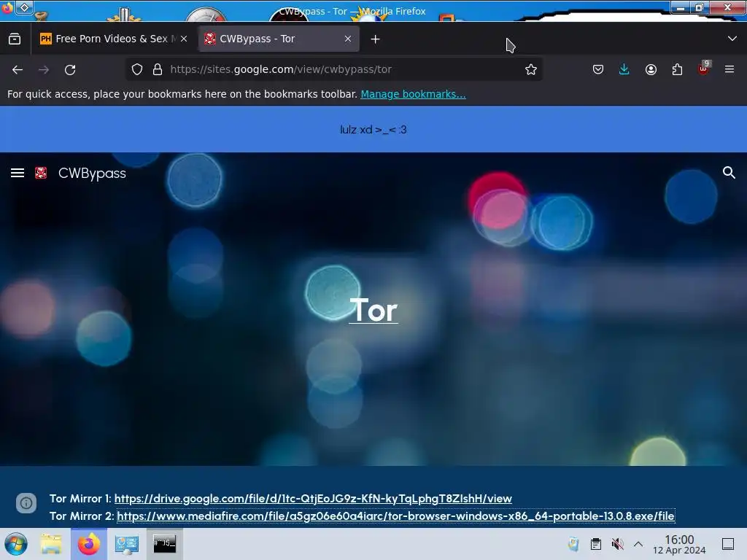
Task: Open the Extensions puzzle icon
Action: (x=677, y=69)
